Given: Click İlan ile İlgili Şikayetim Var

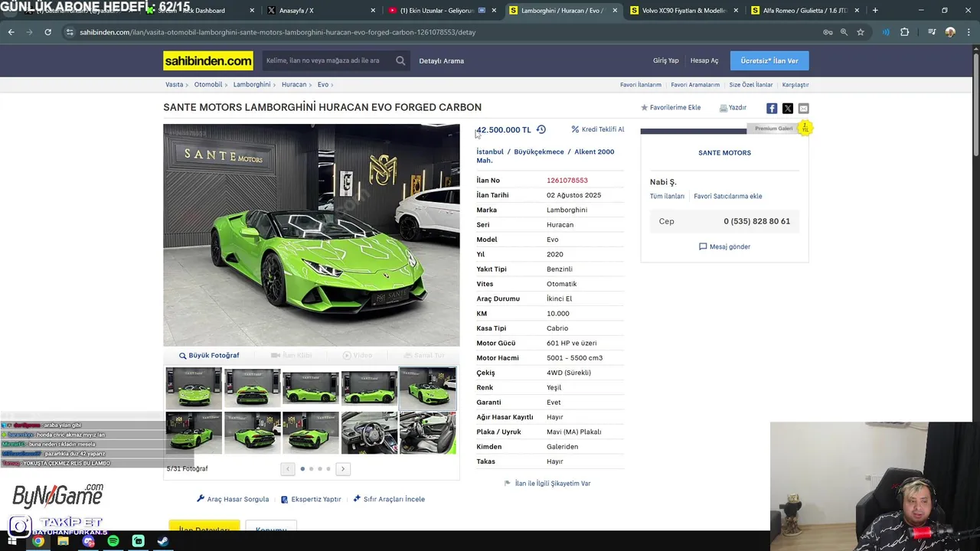Looking at the screenshot, I should pos(547,484).
